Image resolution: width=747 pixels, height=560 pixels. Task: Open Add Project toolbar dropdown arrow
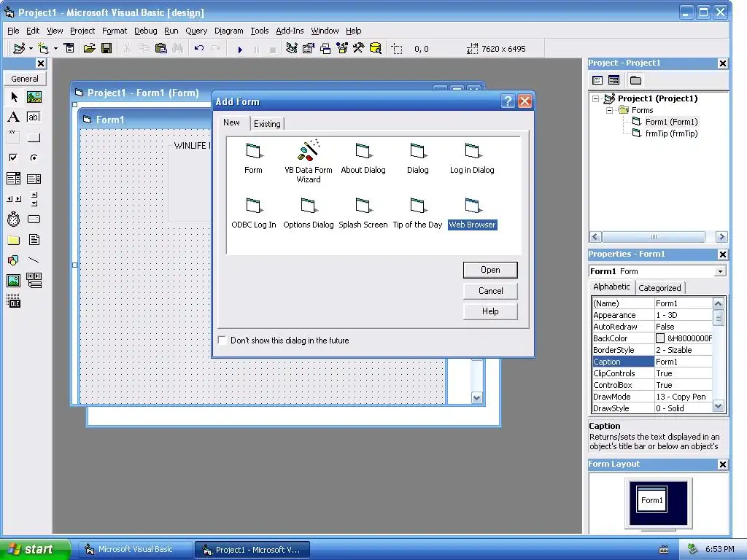tap(31, 49)
